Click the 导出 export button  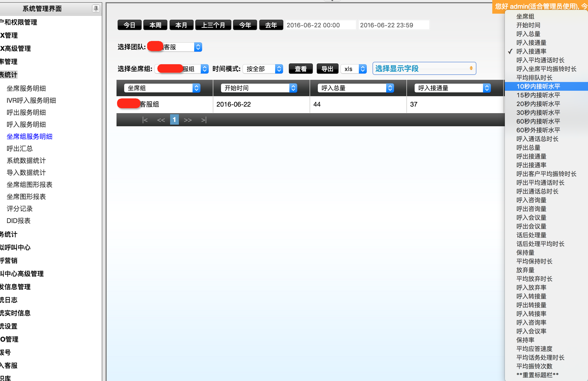(x=327, y=69)
